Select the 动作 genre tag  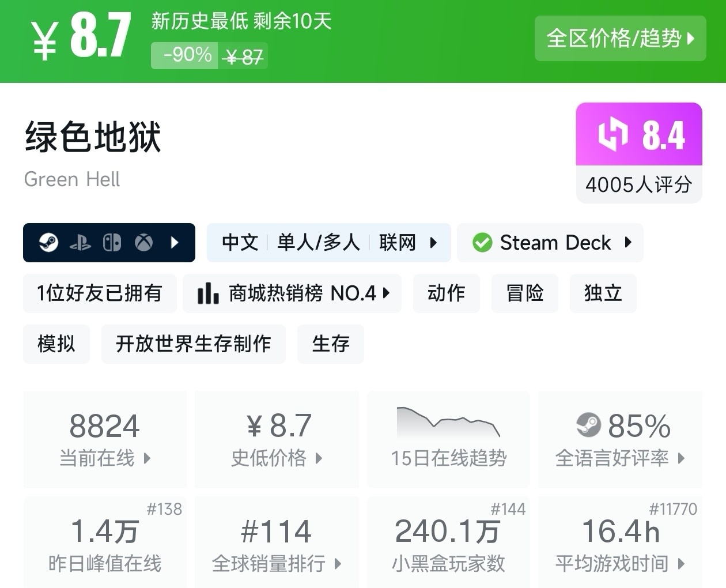[446, 293]
